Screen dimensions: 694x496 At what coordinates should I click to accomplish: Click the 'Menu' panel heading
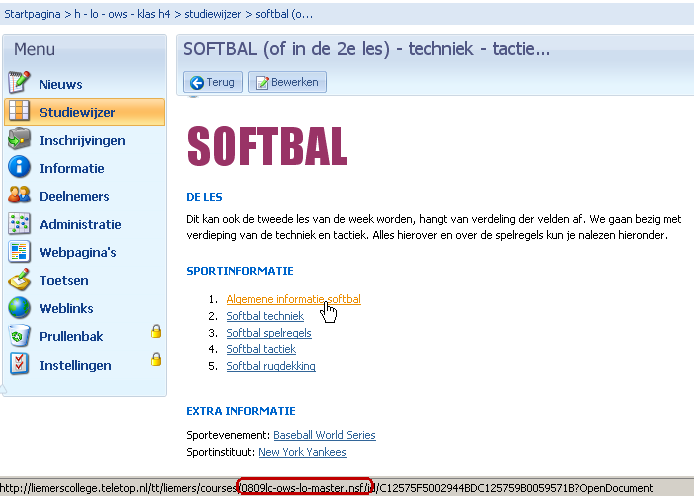(35, 49)
